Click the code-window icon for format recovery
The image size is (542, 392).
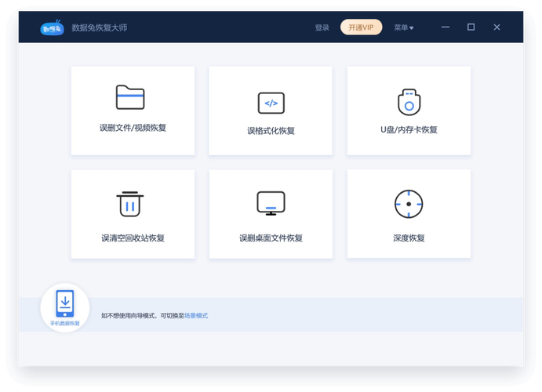point(271,103)
